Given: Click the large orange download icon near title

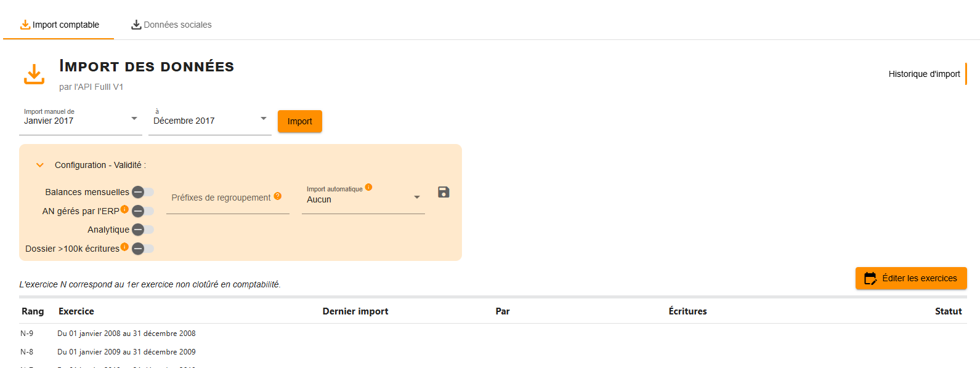Looking at the screenshot, I should point(34,74).
